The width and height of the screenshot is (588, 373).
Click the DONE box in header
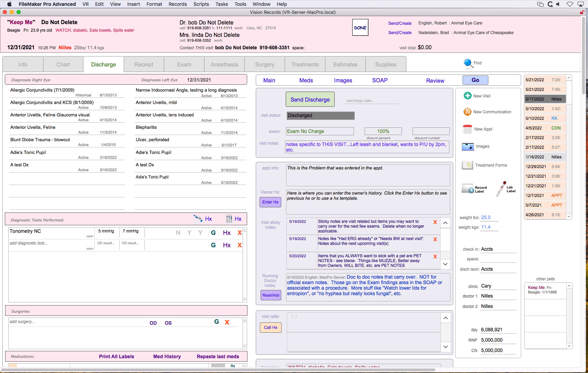tap(360, 28)
